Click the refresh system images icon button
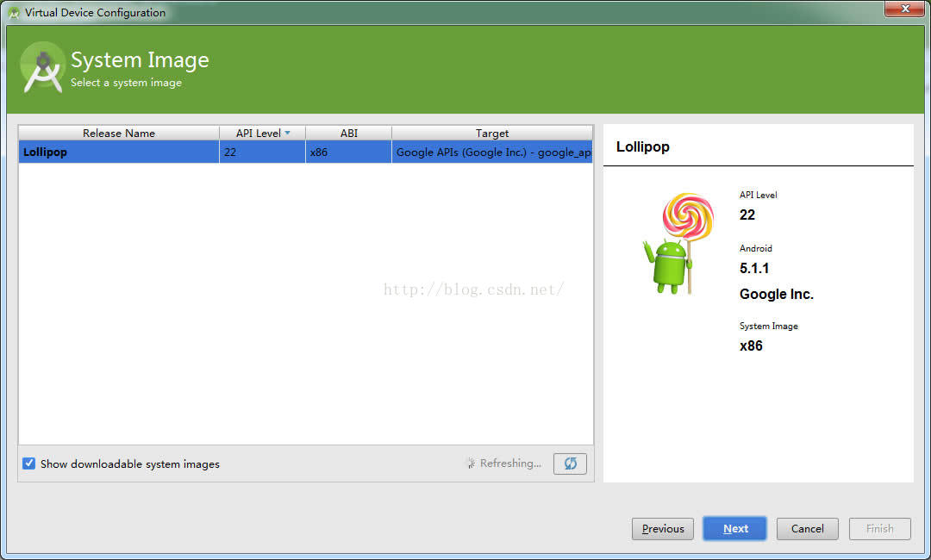 [570, 464]
